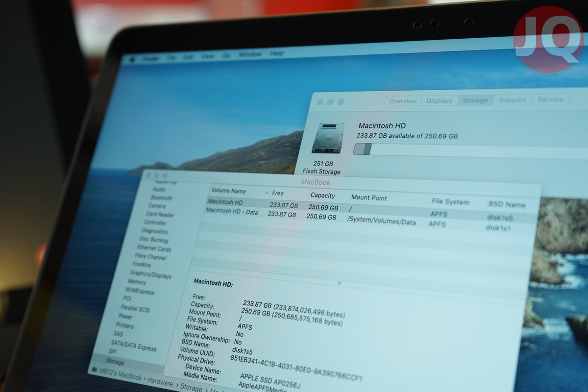
Task: Click the 'APPLE SSD AP0256J' device name
Action: point(271,380)
